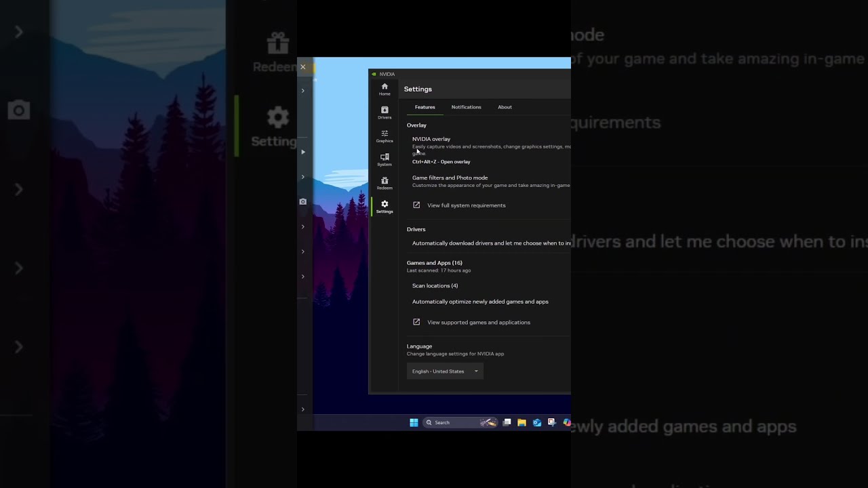The height and width of the screenshot is (488, 868).
Task: Switch to the Notifications tab
Action: (467, 107)
